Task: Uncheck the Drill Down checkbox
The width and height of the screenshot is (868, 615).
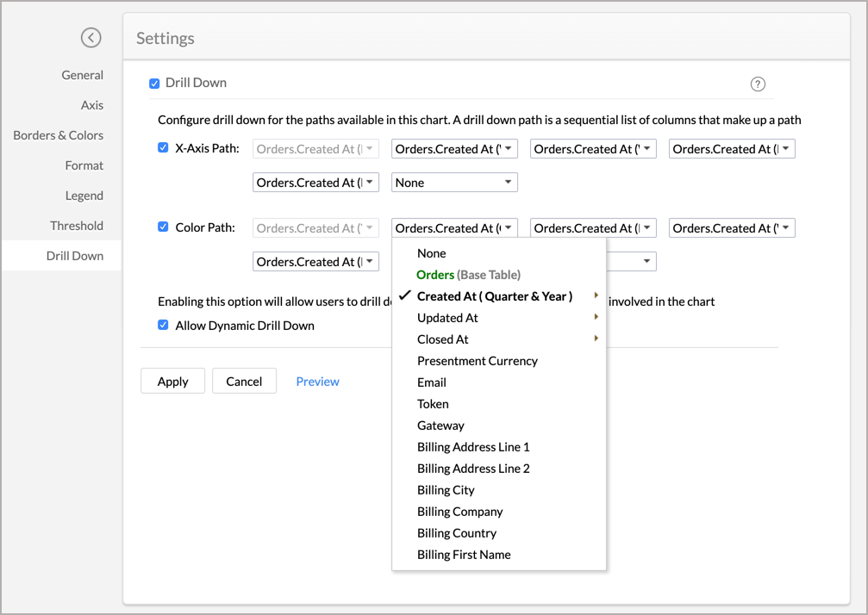Action: click(154, 84)
